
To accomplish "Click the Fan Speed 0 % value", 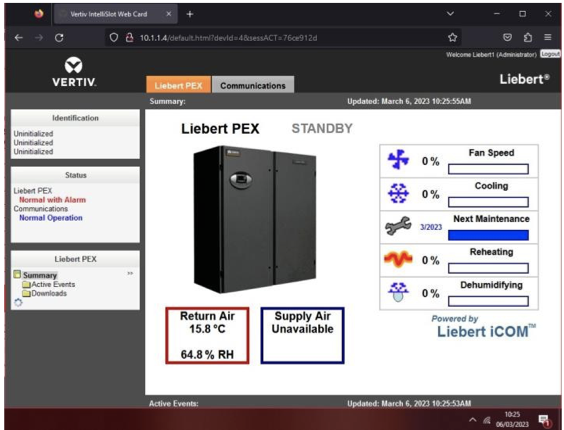I will click(431, 161).
